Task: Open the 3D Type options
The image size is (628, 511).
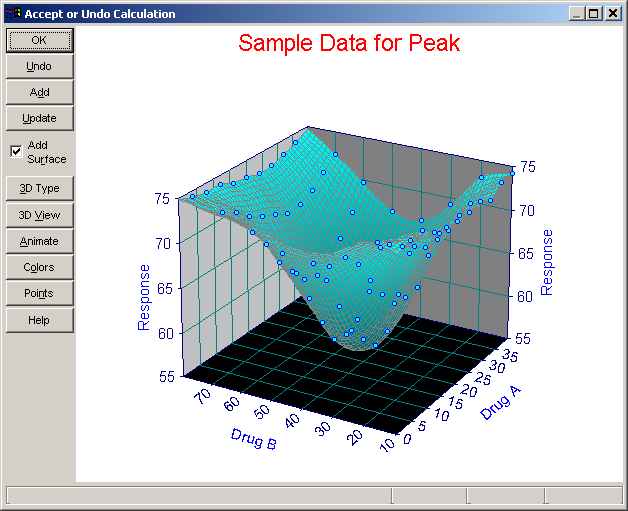Action: (40, 188)
